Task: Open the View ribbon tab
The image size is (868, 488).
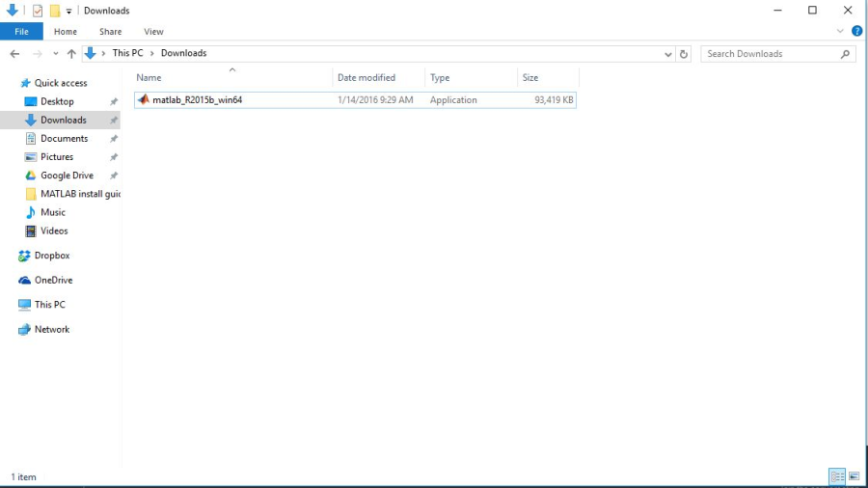Action: (x=153, y=32)
